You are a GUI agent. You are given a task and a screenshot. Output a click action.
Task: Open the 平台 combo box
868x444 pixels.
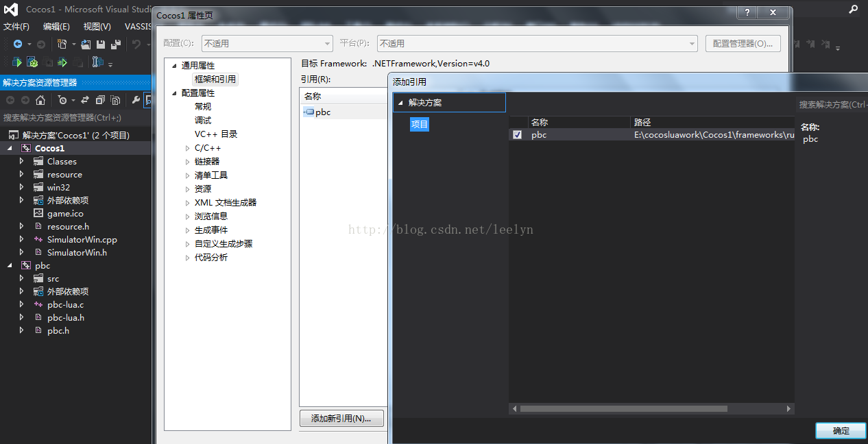coord(537,43)
